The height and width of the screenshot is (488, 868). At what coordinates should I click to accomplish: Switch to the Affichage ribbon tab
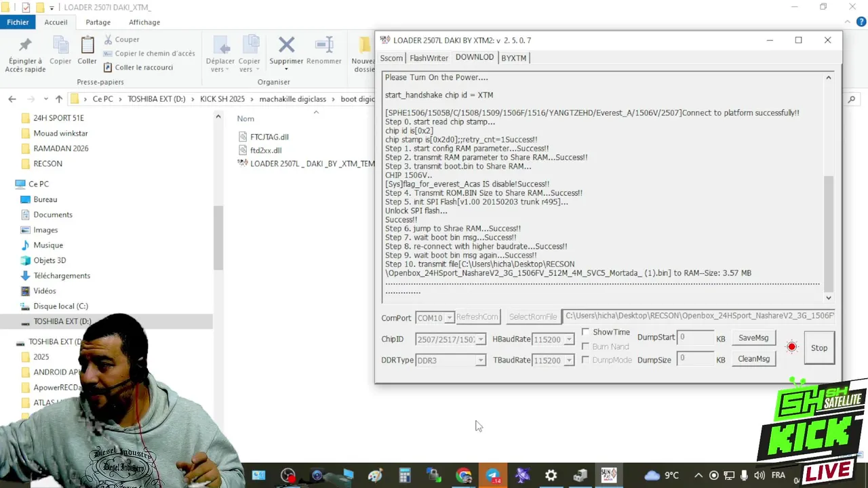pos(144,22)
